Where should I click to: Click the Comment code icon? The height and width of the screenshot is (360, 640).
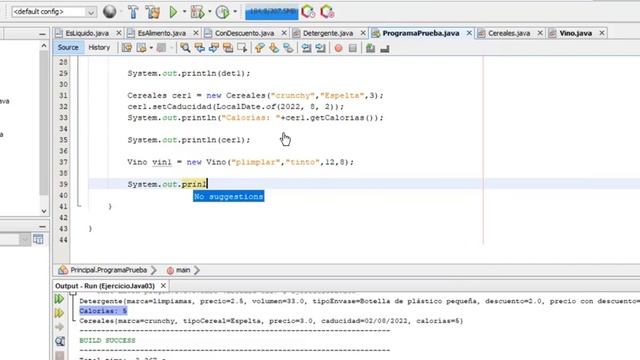(x=370, y=48)
